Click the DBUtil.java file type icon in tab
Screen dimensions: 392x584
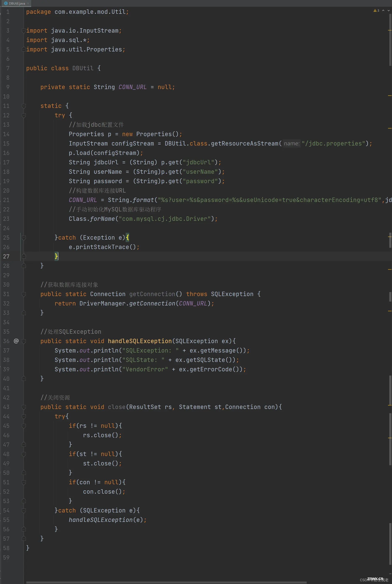6,3
